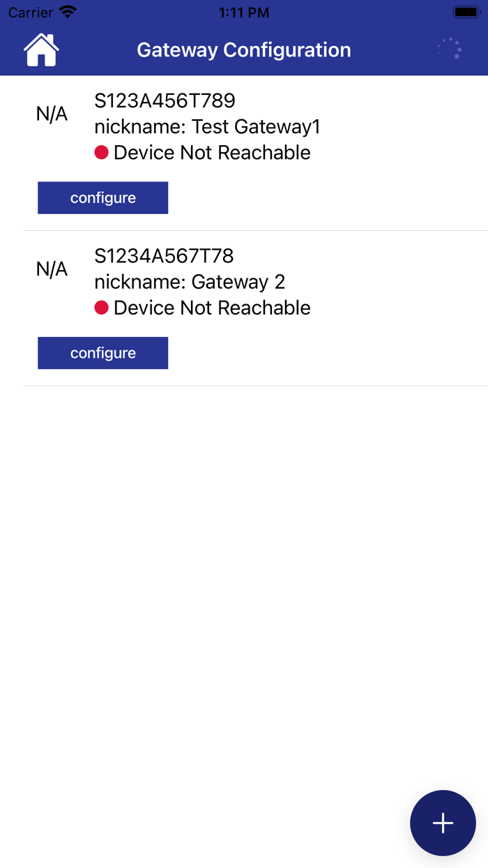
Task: Tap the red status dot for Test Gateway1
Action: tap(102, 152)
